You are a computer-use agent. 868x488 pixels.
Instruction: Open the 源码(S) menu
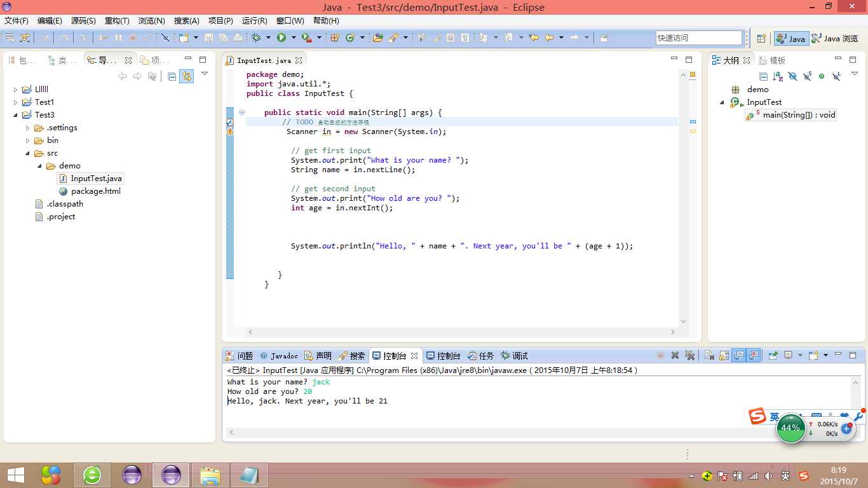(x=83, y=20)
